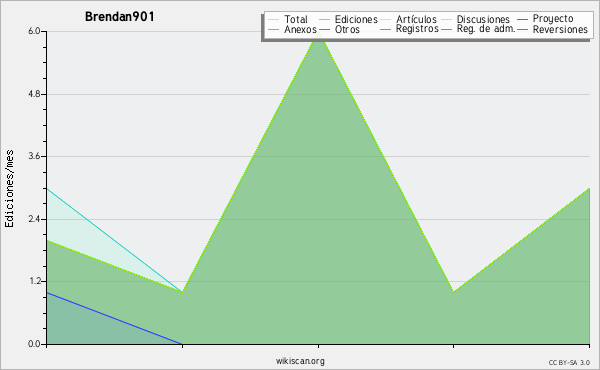Click the 2.4 y-axis value

(x=34, y=219)
